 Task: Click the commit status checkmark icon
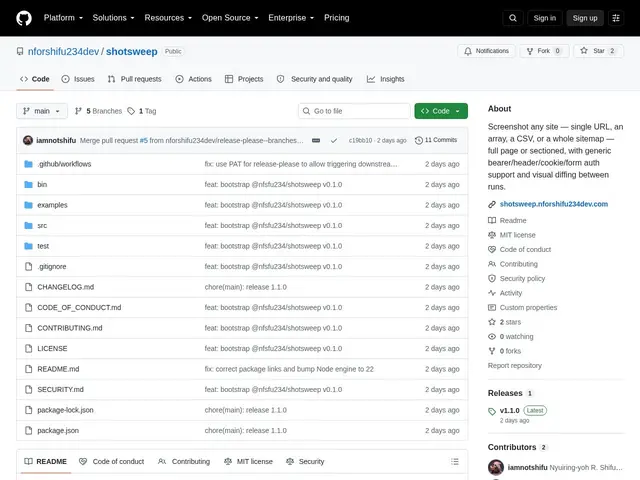click(x=334, y=140)
